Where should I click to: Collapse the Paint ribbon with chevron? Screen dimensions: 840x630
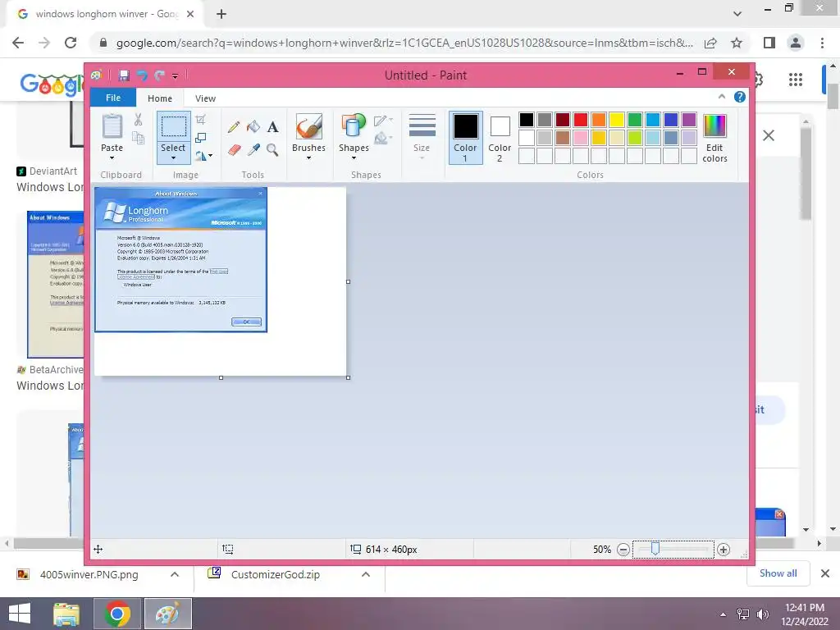(722, 97)
